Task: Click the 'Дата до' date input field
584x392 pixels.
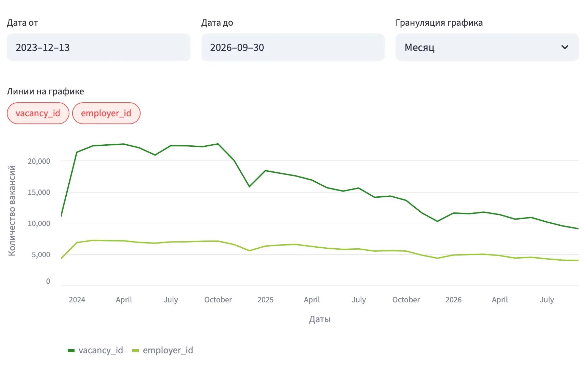Action: point(293,48)
